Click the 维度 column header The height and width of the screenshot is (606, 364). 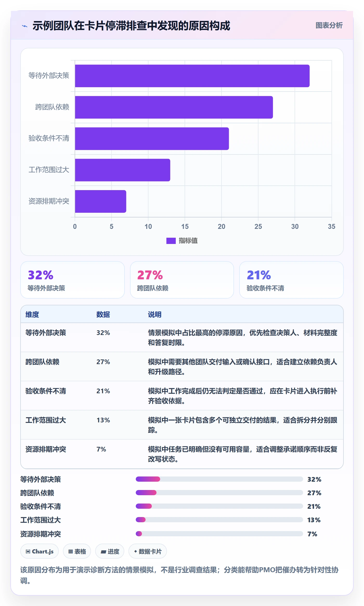pyautogui.click(x=32, y=315)
